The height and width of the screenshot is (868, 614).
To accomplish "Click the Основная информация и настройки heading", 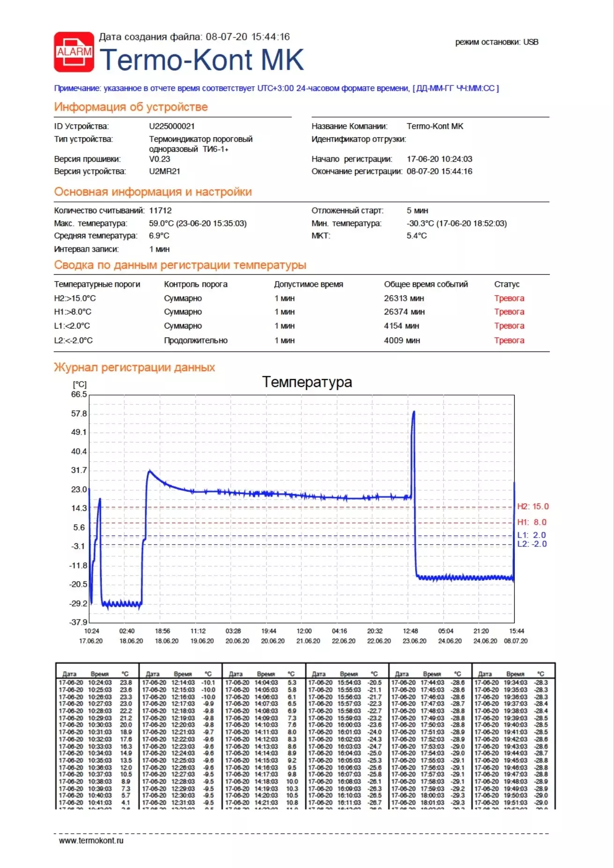I will pyautogui.click(x=153, y=192).
